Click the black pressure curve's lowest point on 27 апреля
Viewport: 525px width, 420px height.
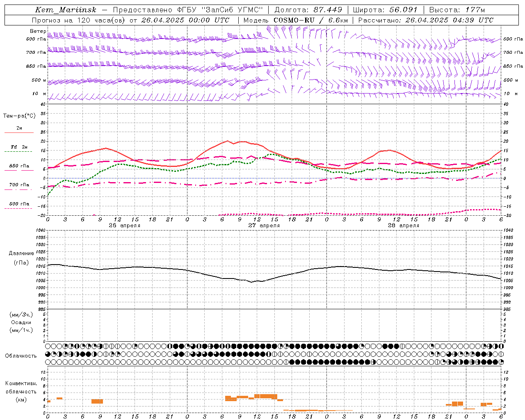point(251,282)
